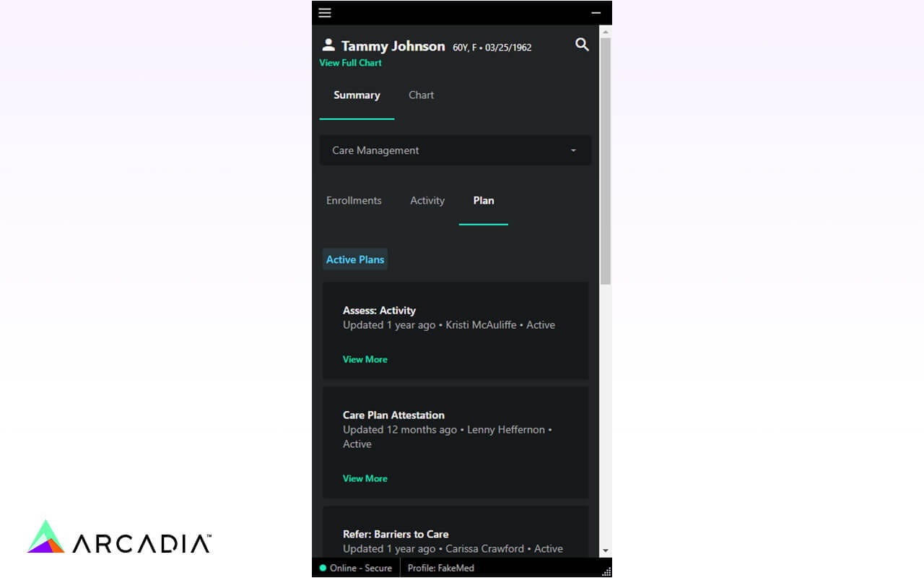Image resolution: width=924 pixels, height=578 pixels.
Task: Click the Refer: Barriers to Care title
Action: coord(396,535)
